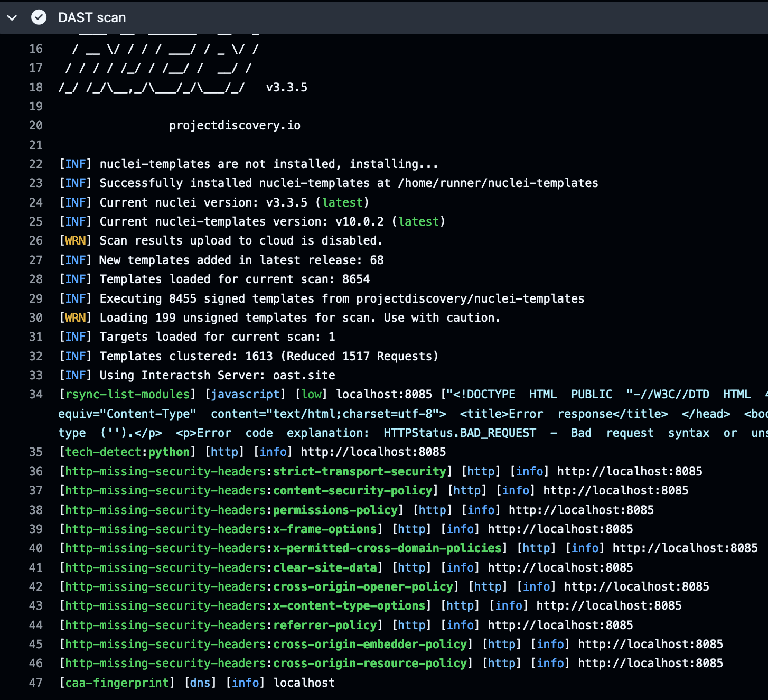Open localhost URL on tech-detect:python line
This screenshot has width=768, height=700.
373,452
